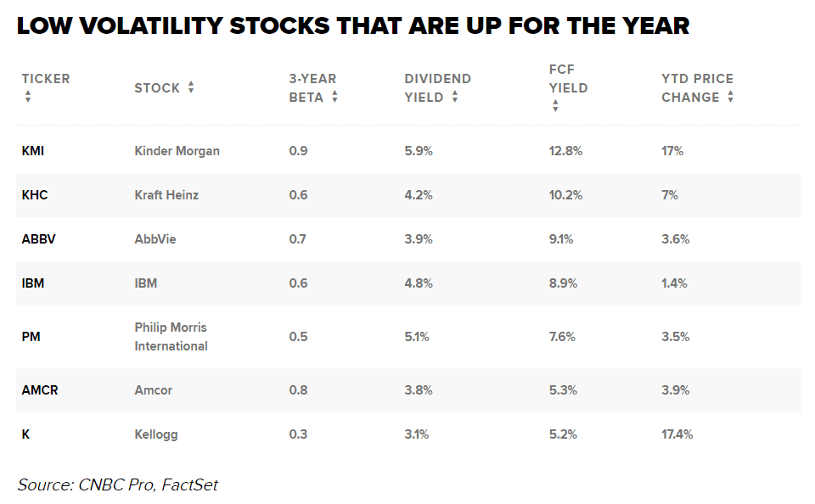Click the YTD Price Change sort arrows
Screen dimensions: 815x504
pyautogui.click(x=730, y=97)
